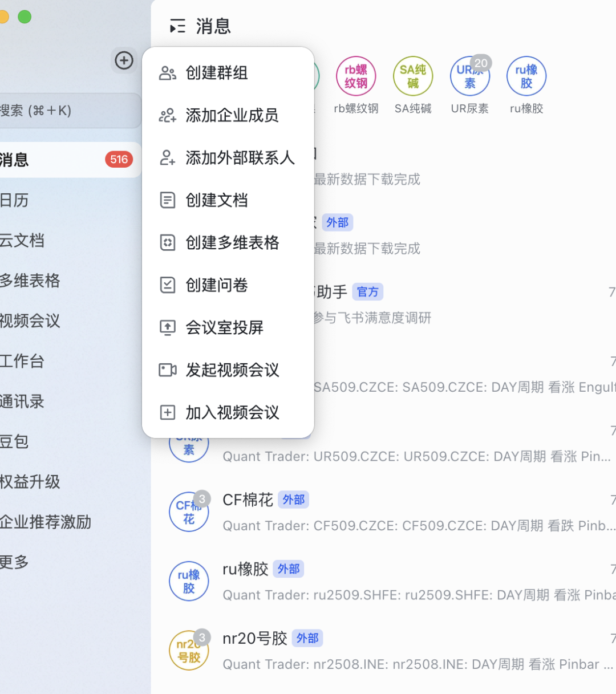
Task: Open the CF棉花 conversation title
Action: (x=248, y=500)
